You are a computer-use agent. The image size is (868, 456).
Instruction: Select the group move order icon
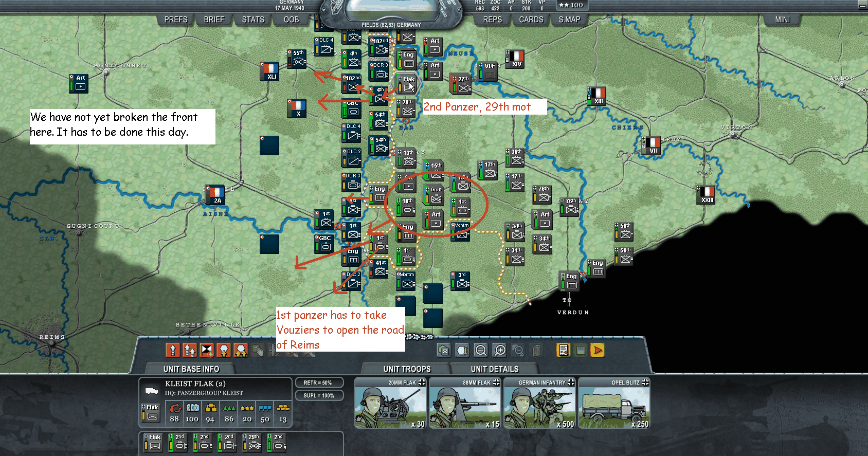[x=190, y=350]
